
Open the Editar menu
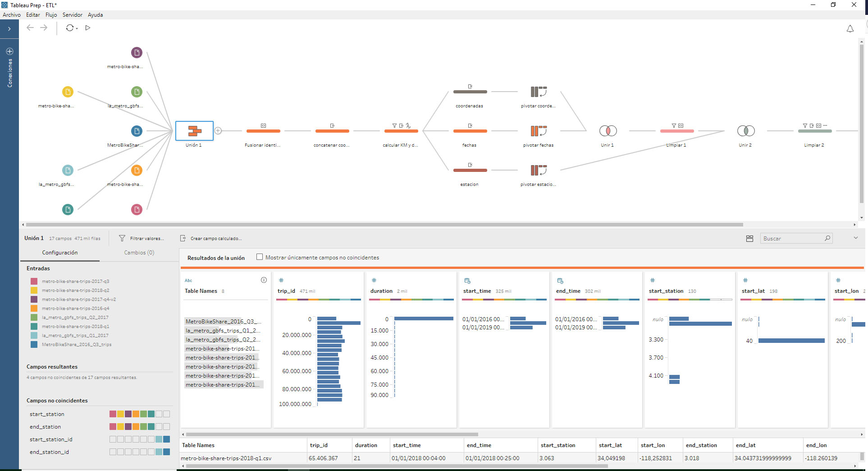click(x=33, y=15)
